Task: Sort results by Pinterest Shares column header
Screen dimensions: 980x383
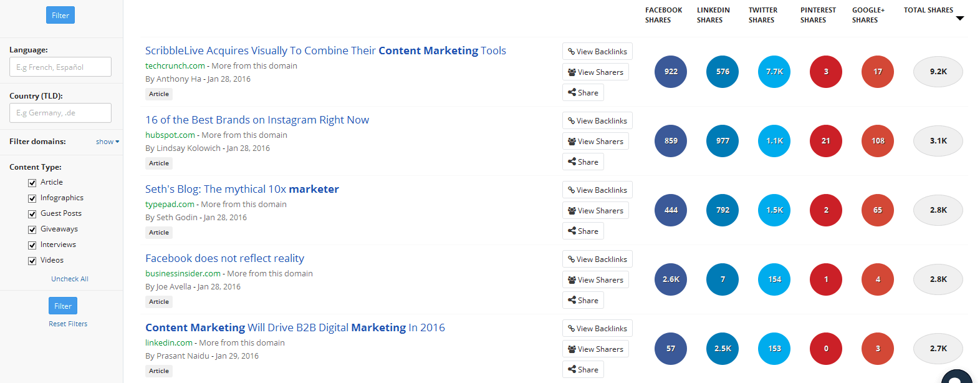Action: (818, 15)
